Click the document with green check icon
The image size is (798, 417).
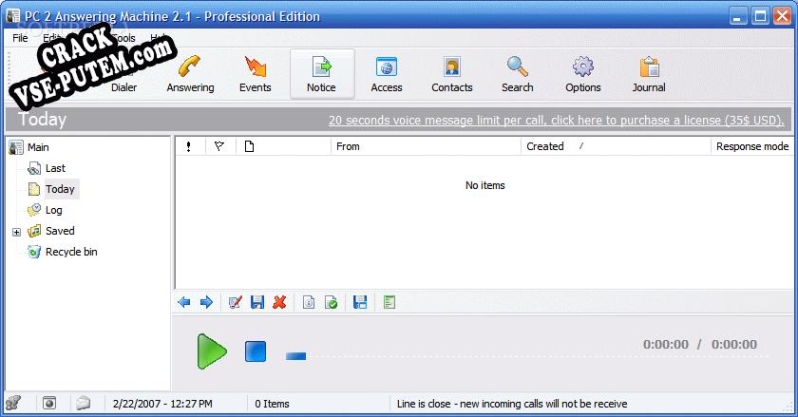(331, 302)
